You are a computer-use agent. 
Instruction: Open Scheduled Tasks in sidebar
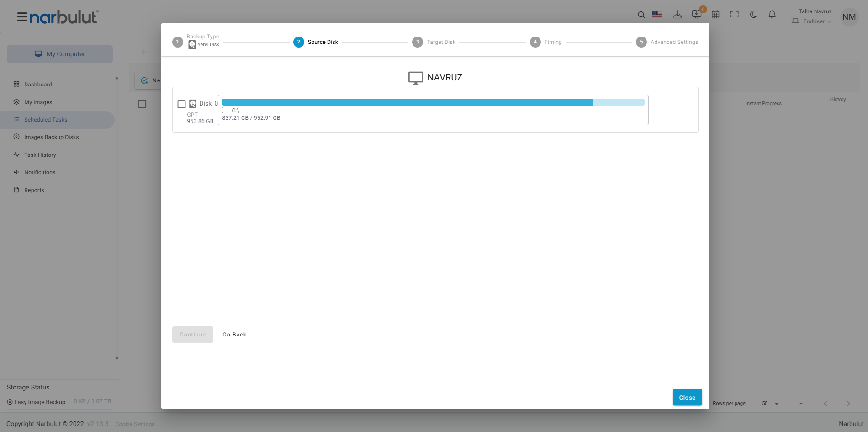(x=46, y=120)
